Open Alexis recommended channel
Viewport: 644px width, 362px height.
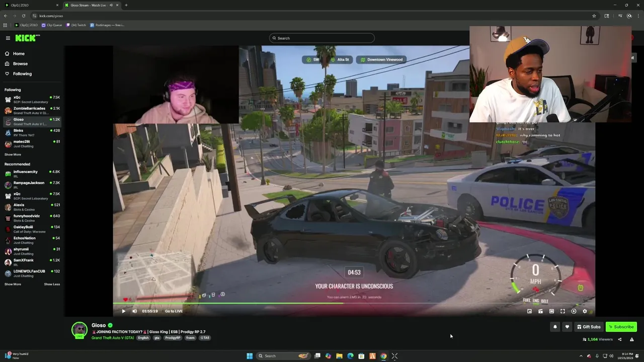pyautogui.click(x=32, y=207)
